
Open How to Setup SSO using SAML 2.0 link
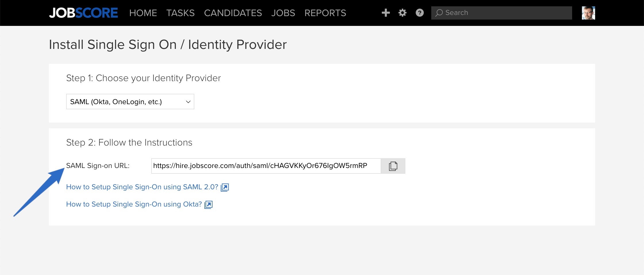tap(142, 187)
